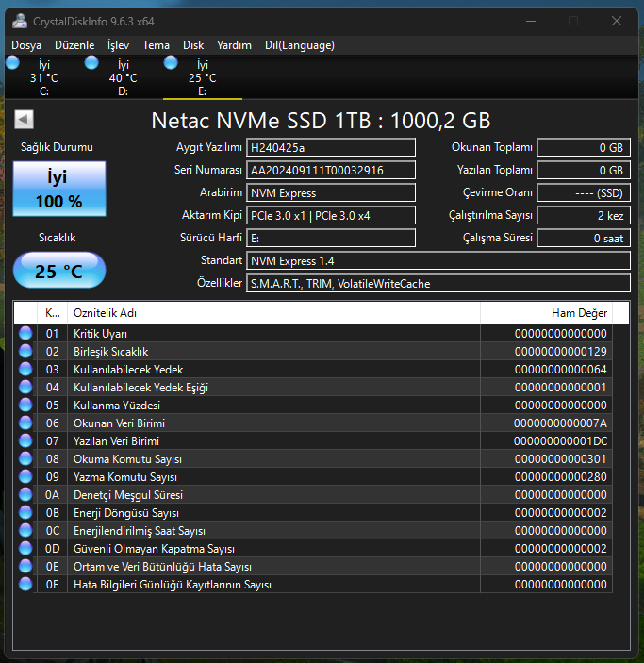Screen dimensions: 644x663
Task: Minimize the CrystalDiskInfo window
Action: [531, 21]
